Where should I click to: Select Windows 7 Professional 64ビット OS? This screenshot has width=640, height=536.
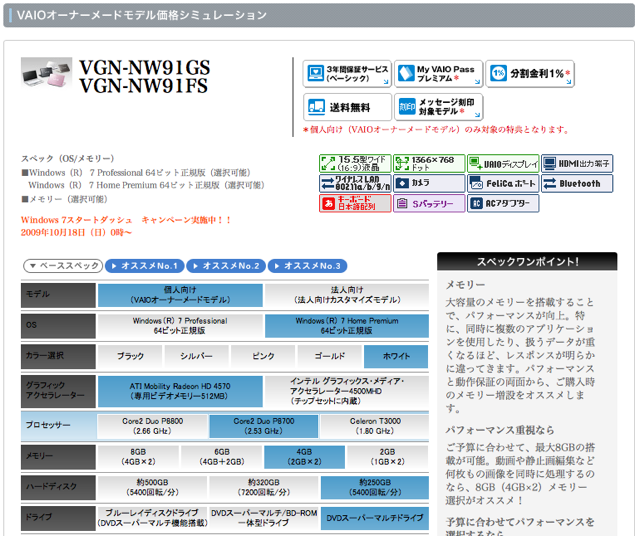180,326
